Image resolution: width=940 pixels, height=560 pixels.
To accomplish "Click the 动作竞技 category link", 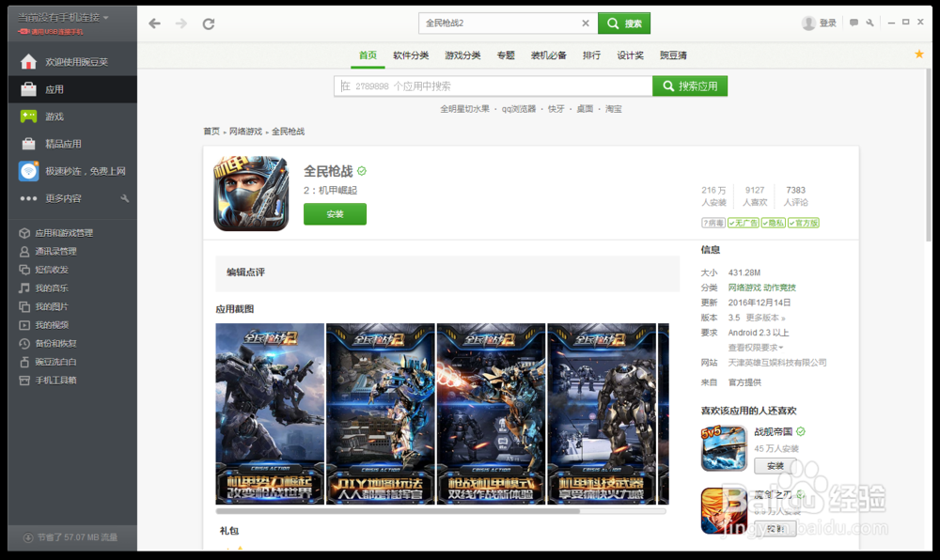I will pyautogui.click(x=780, y=288).
